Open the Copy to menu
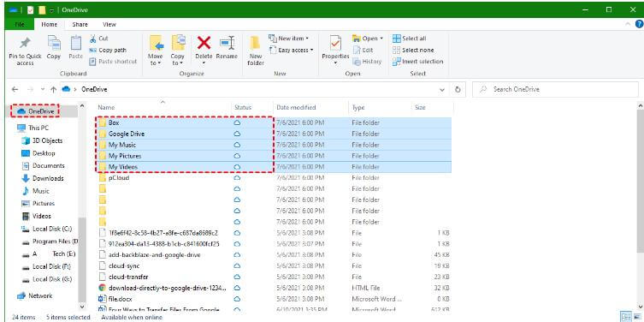The height and width of the screenshot is (322, 644). 177,51
